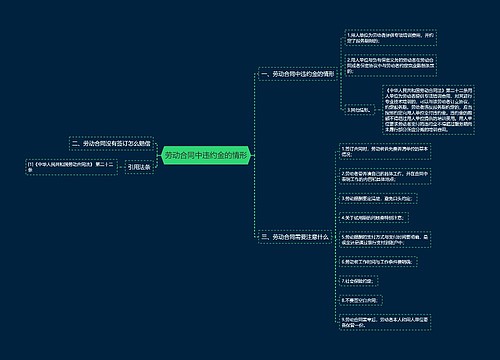This screenshot has width=500, height=360.
Task: Select item 9.劳动合同需审 at the bottom
Action: tap(385, 322)
